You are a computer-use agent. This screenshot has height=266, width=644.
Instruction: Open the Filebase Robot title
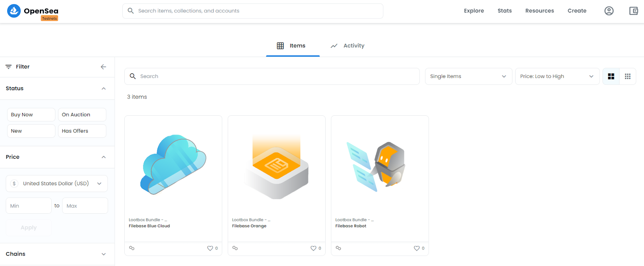click(351, 226)
